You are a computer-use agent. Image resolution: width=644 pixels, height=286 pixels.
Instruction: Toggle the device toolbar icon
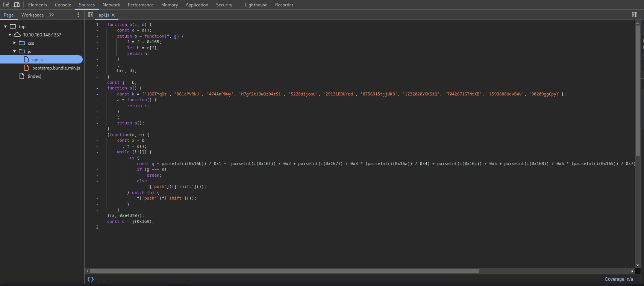[x=17, y=5]
